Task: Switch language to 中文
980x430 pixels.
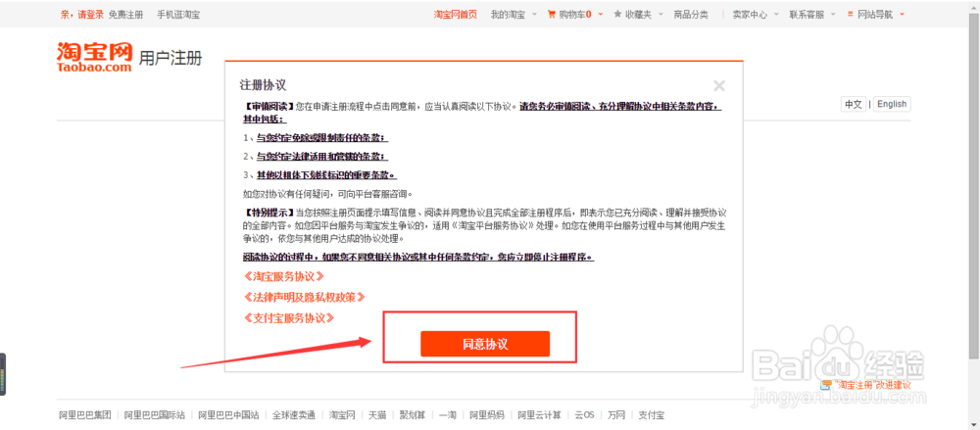Action: 854,105
